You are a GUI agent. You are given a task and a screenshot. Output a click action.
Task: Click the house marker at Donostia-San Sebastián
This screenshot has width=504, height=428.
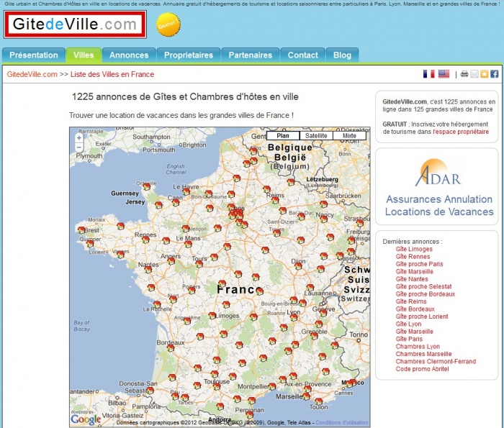pyautogui.click(x=150, y=391)
